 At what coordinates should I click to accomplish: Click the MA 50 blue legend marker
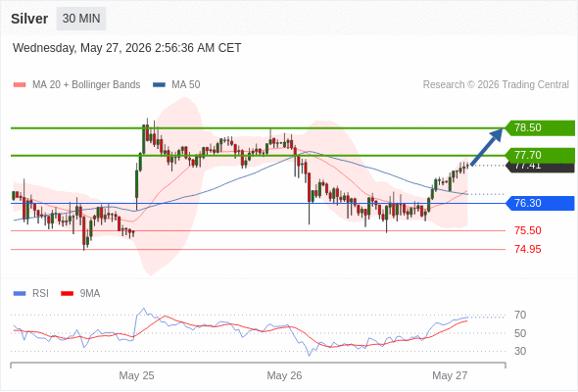(x=159, y=85)
